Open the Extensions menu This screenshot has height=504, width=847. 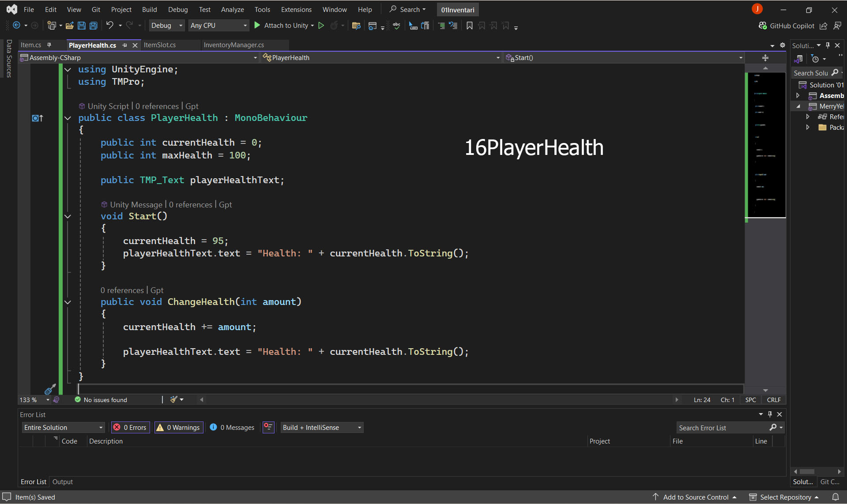click(296, 9)
